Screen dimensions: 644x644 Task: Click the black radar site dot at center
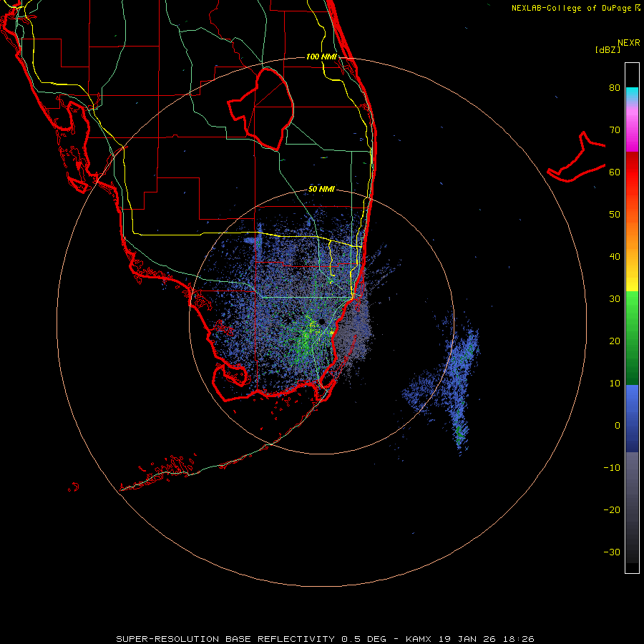point(321,321)
